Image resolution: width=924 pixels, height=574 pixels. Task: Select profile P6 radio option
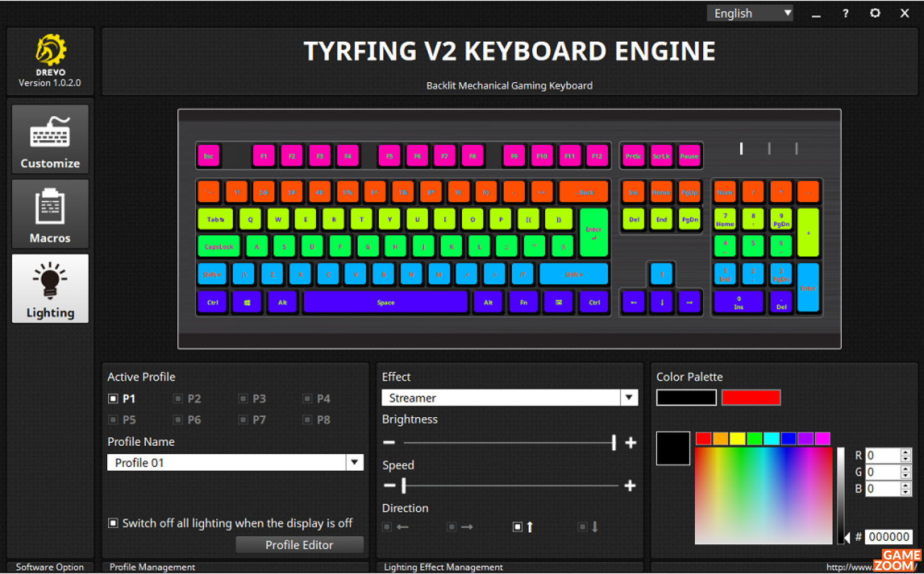click(178, 420)
